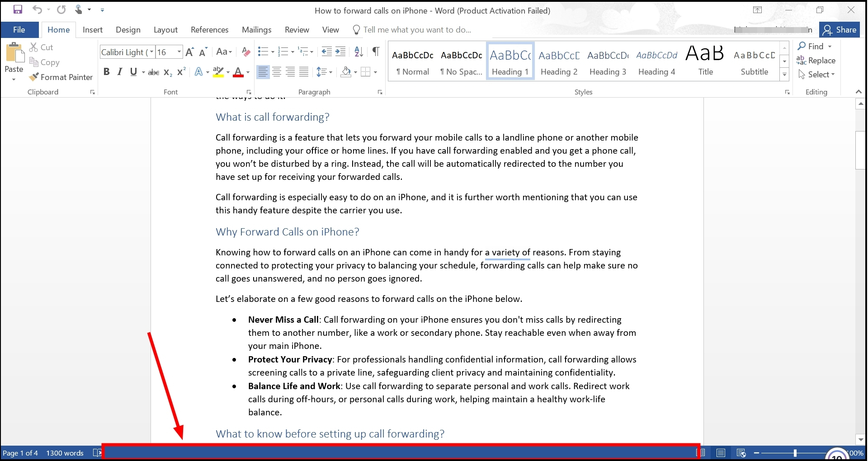The image size is (868, 461).
Task: Toggle Superscript formatting
Action: pyautogui.click(x=181, y=72)
